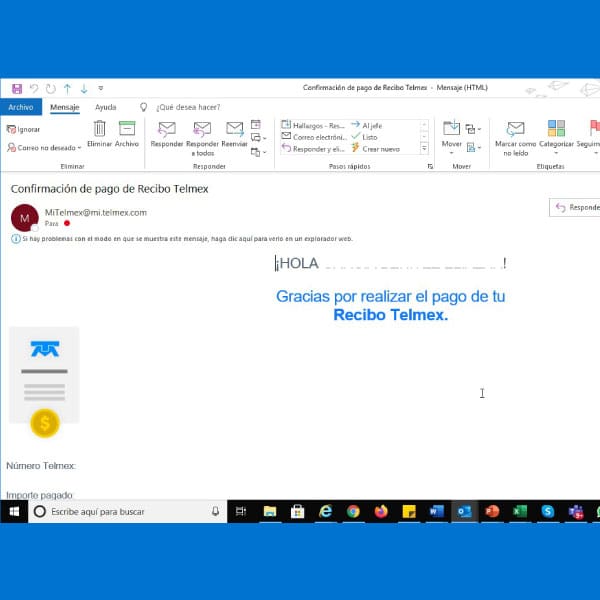Click the Responder button in message header
Viewport: 600px width, 600px height.
[x=575, y=207]
